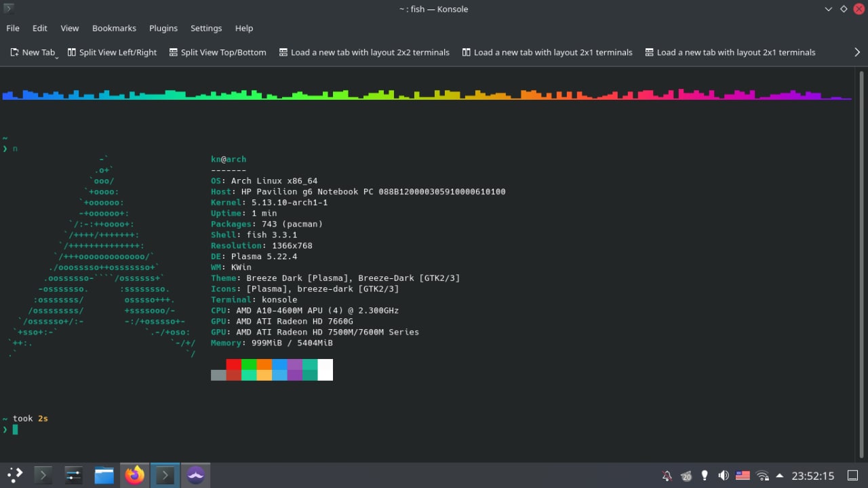Open the File menu
The width and height of the screenshot is (868, 488).
tap(13, 28)
